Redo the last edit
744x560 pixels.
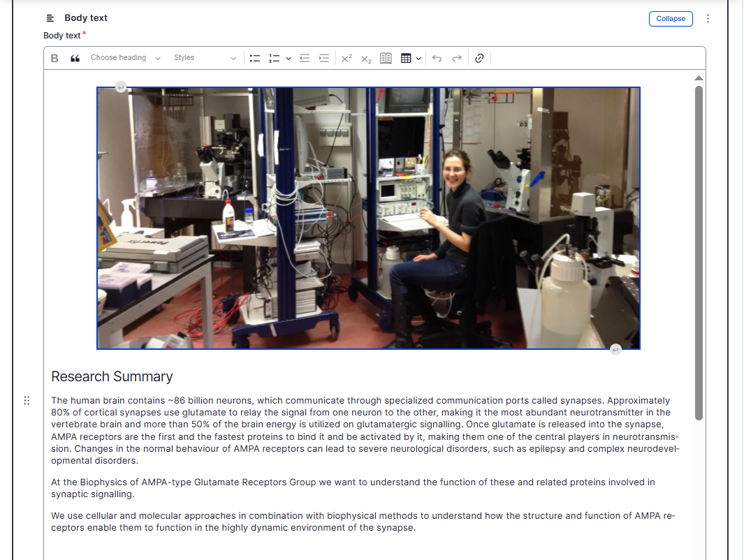pos(456,58)
